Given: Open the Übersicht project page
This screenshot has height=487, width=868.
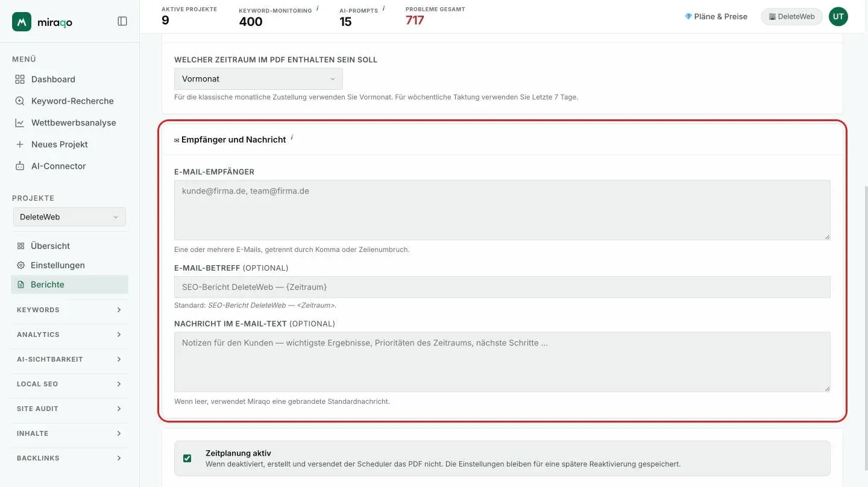Looking at the screenshot, I should [x=50, y=246].
